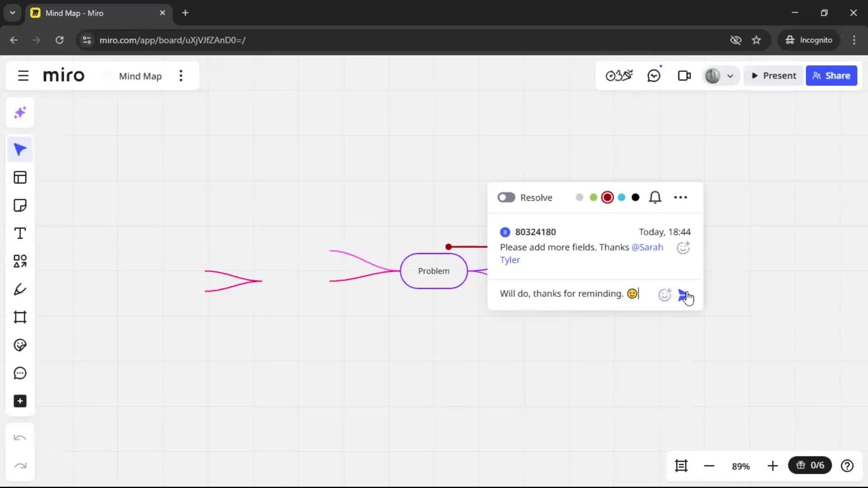Undo last action

pos(20,438)
